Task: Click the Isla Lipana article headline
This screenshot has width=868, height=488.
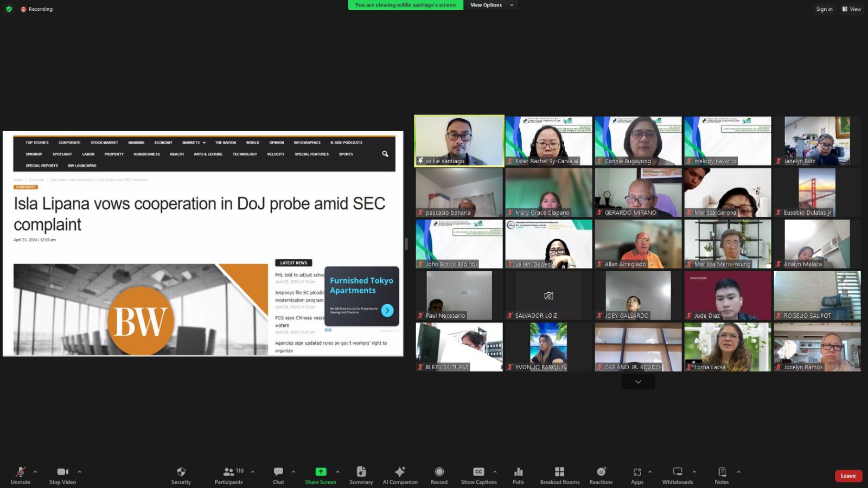Action: coord(199,214)
